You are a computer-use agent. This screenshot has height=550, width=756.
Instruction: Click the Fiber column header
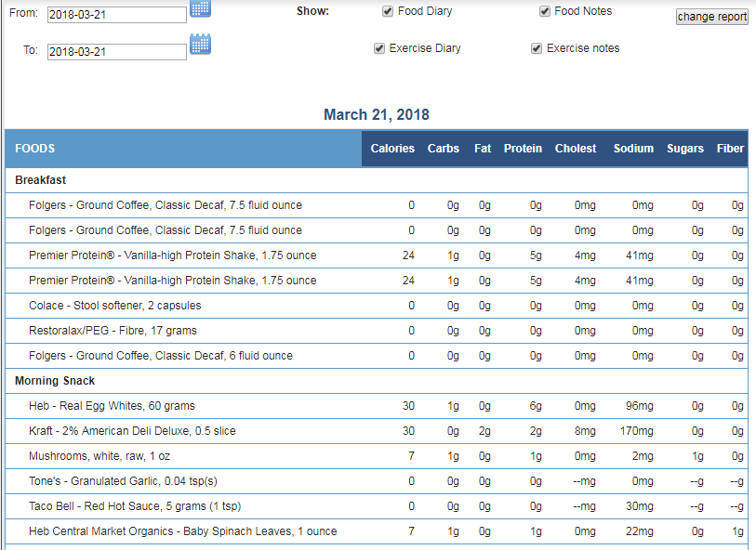(x=730, y=149)
